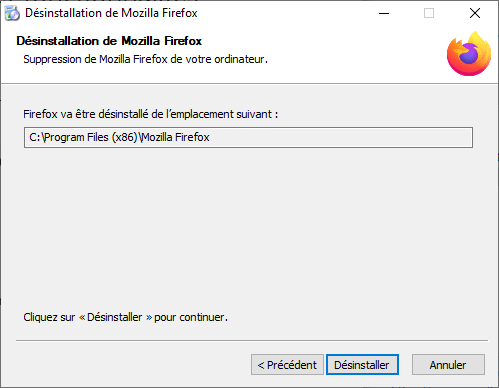Select the bold heading Désinstallation de Mozilla Firefox

pyautogui.click(x=109, y=41)
